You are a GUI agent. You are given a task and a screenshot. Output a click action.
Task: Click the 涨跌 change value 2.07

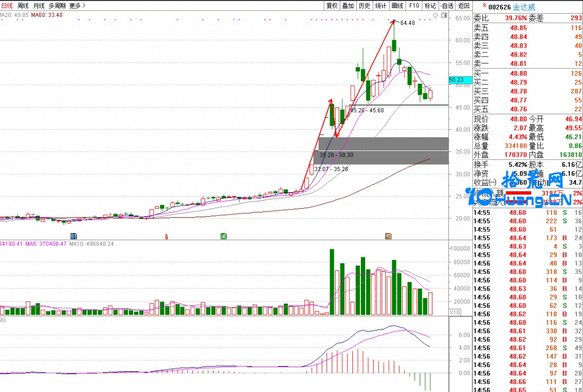[x=520, y=128]
